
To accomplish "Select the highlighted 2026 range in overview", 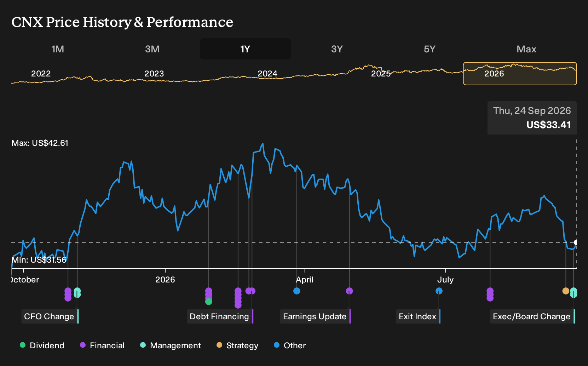I will pos(520,74).
